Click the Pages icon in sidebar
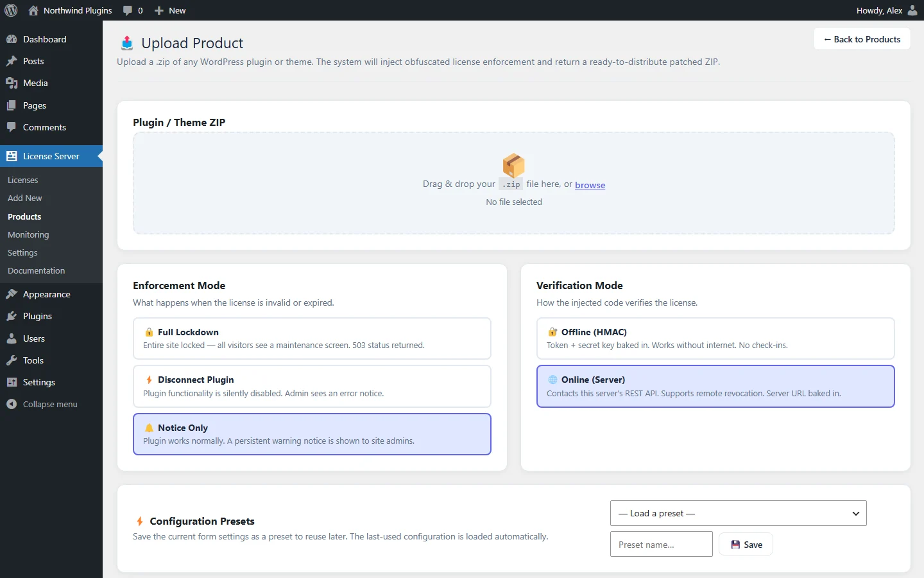924x578 pixels. point(12,105)
